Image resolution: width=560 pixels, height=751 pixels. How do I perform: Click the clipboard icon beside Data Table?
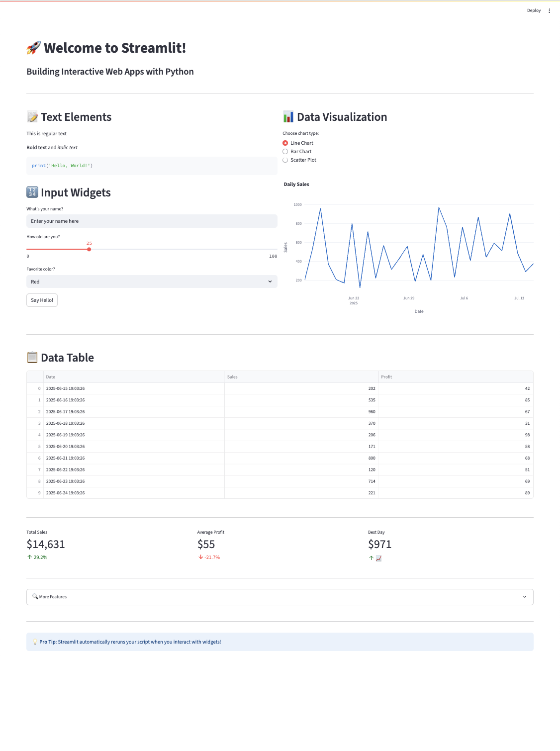click(32, 357)
